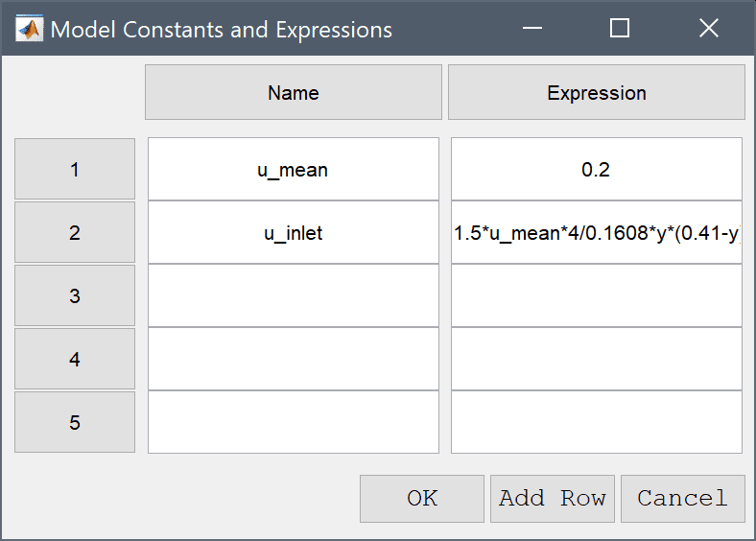Edit the 0.2 expression field
756x541 pixels.
coord(597,169)
